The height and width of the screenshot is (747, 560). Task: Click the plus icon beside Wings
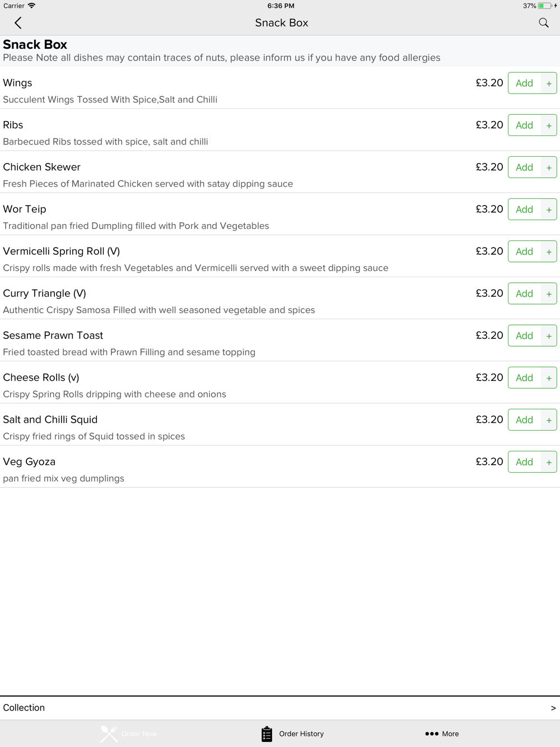[549, 83]
